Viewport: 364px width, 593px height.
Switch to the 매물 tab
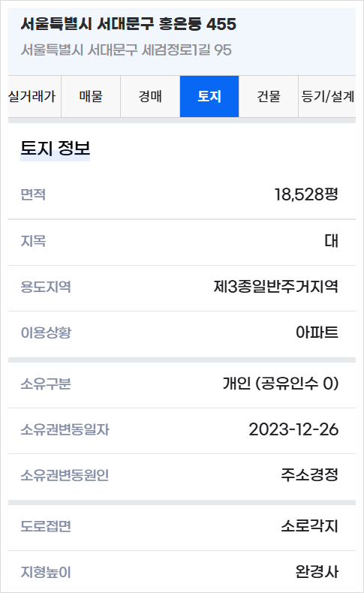coord(91,96)
